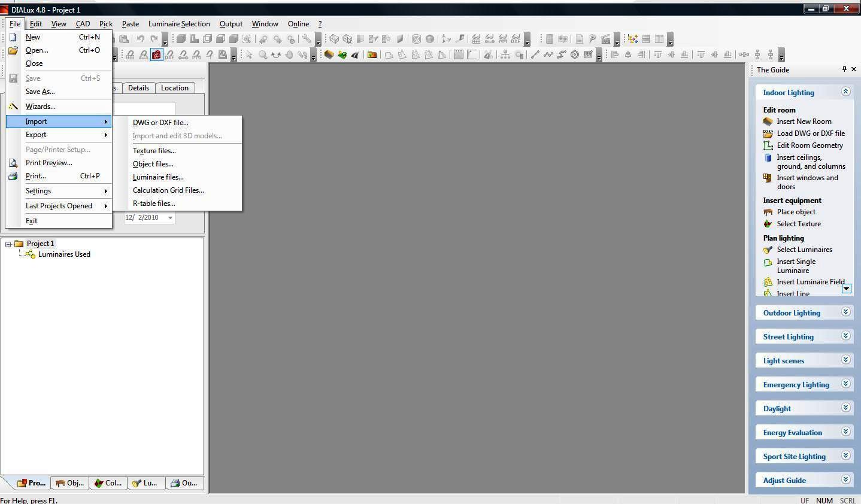This screenshot has height=504, width=861.
Task: Choose Luminaire files from Import submenu
Action: (158, 177)
